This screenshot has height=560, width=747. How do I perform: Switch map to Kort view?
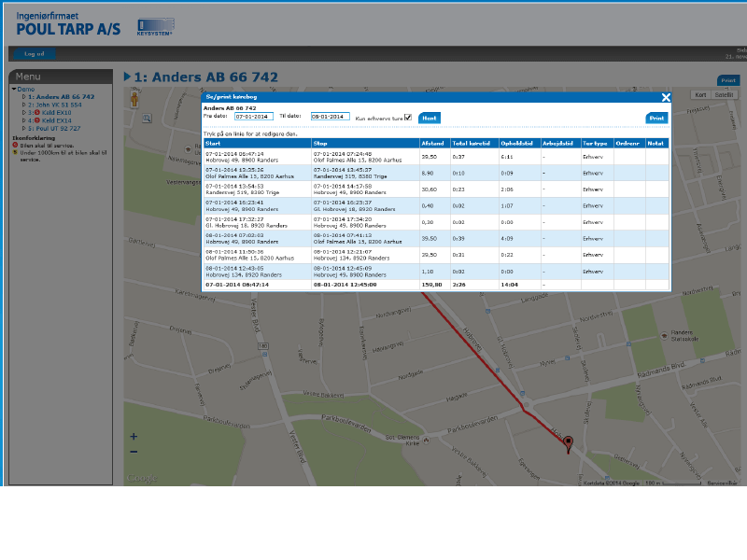coord(700,95)
